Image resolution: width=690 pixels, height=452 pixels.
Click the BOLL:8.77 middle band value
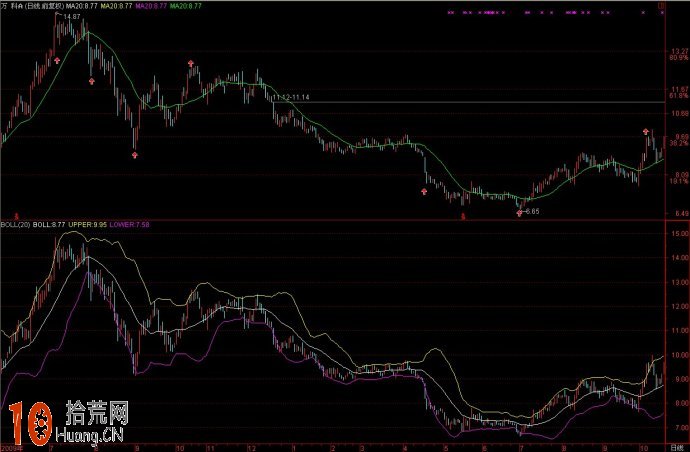(49, 224)
